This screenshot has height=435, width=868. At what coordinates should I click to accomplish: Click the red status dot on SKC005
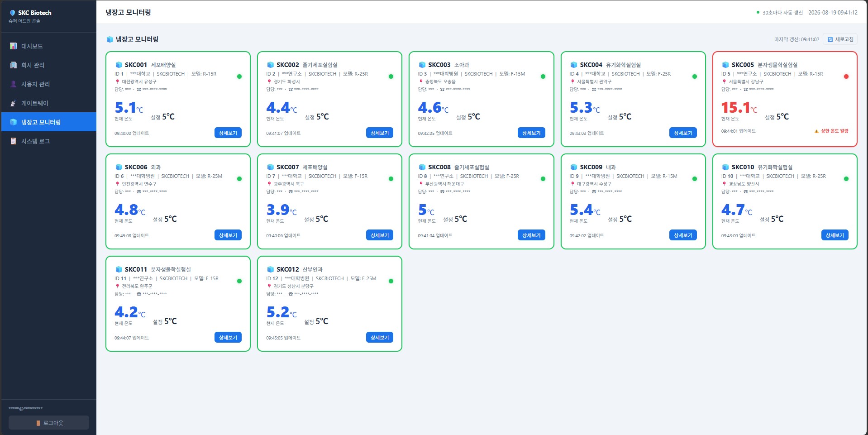[846, 76]
